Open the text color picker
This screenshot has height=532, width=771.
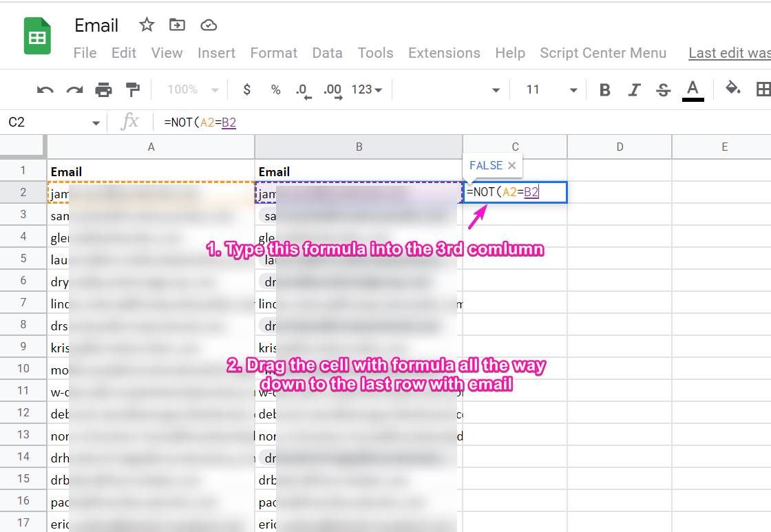tap(693, 89)
